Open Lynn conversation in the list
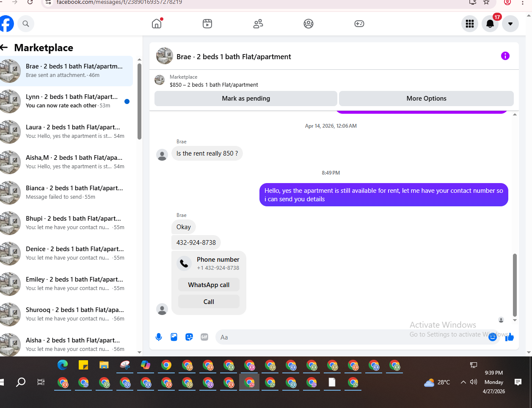This screenshot has width=532, height=408. coord(66,101)
